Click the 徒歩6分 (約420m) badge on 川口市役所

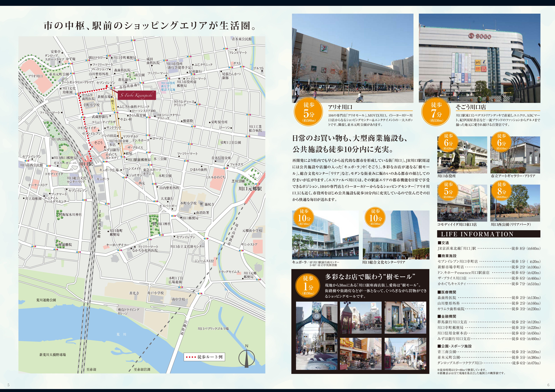(x=448, y=142)
